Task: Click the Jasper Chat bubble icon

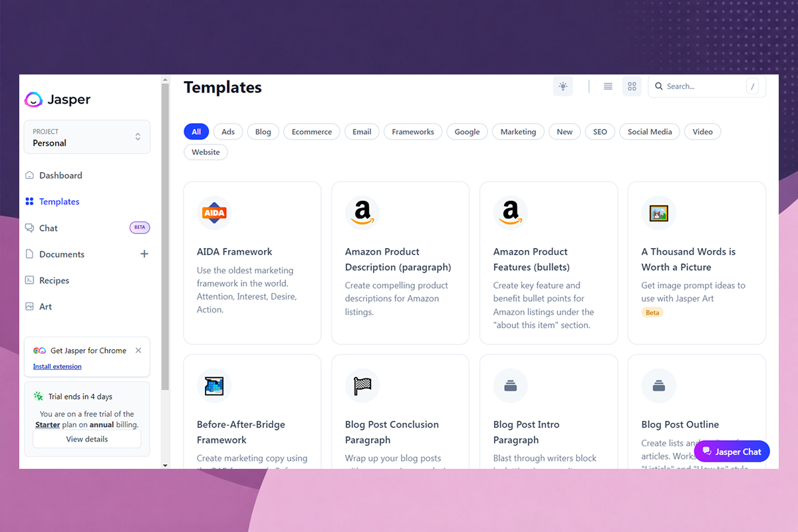Action: pos(707,452)
